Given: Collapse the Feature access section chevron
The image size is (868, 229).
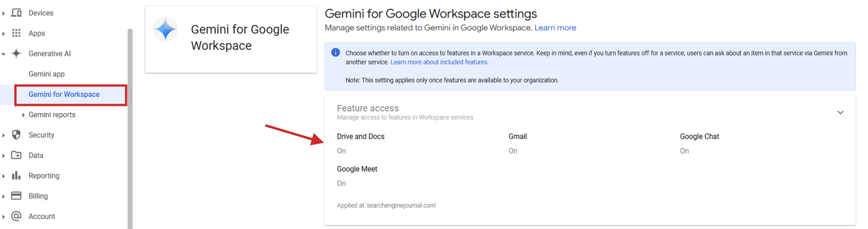Looking at the screenshot, I should 840,113.
